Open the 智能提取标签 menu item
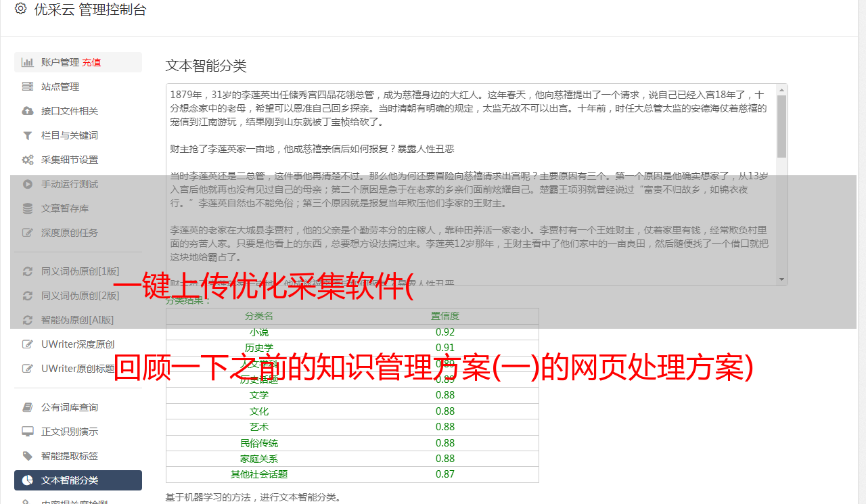 tap(78, 456)
